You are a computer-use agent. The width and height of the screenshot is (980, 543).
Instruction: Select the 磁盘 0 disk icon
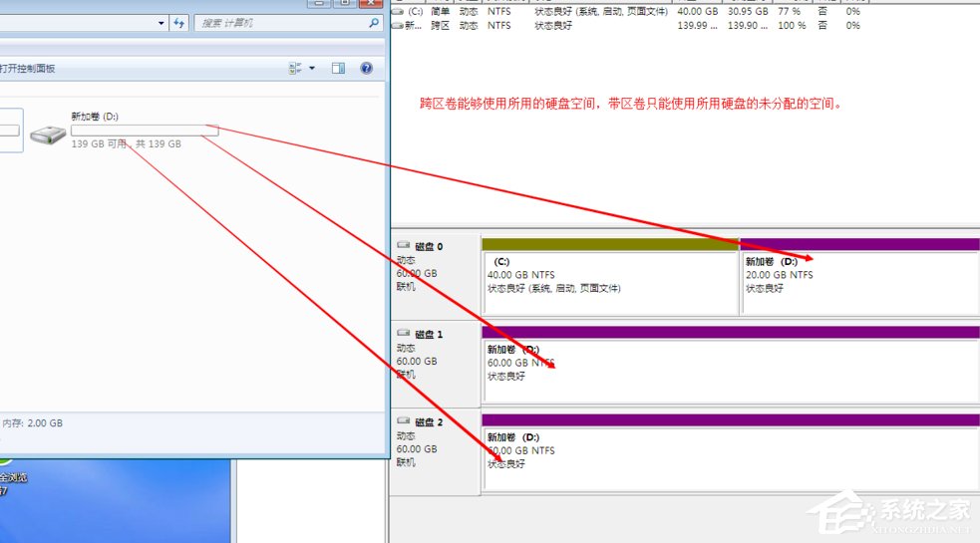click(403, 245)
